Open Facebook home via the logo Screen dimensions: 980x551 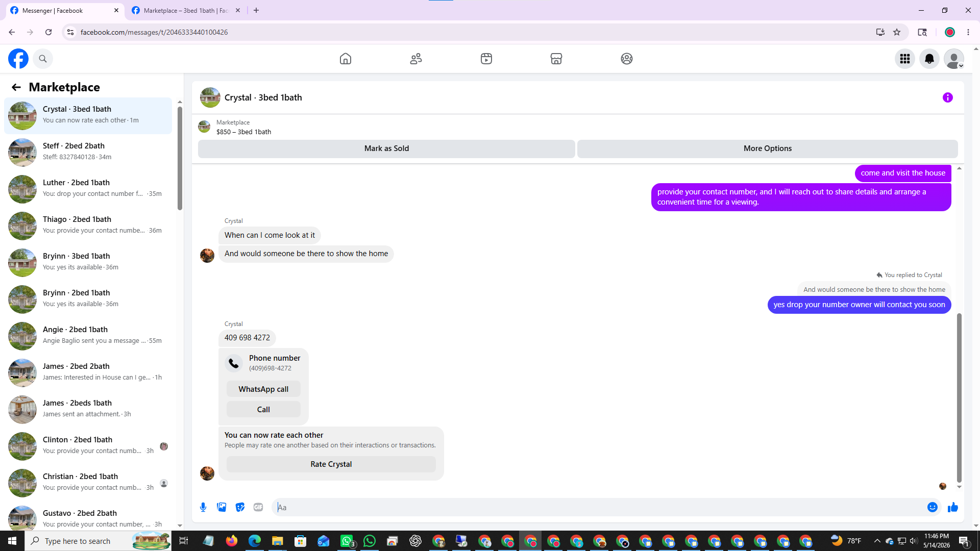tap(18, 59)
